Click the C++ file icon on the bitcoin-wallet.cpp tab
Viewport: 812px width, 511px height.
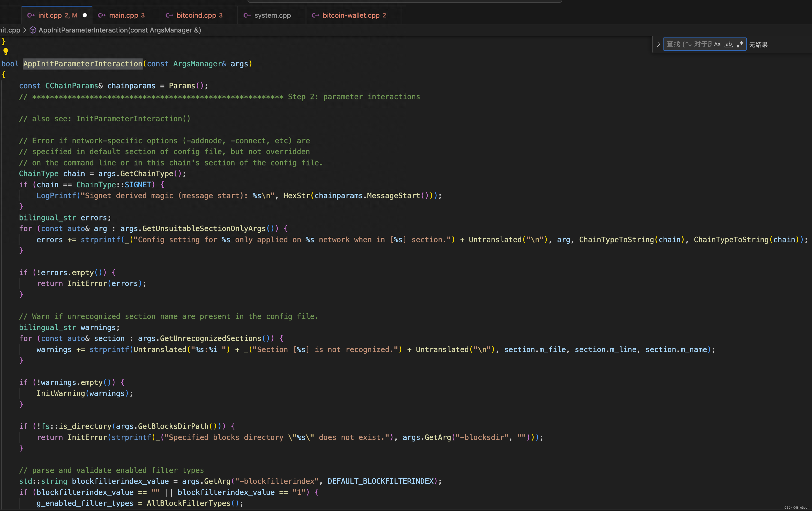pos(315,15)
